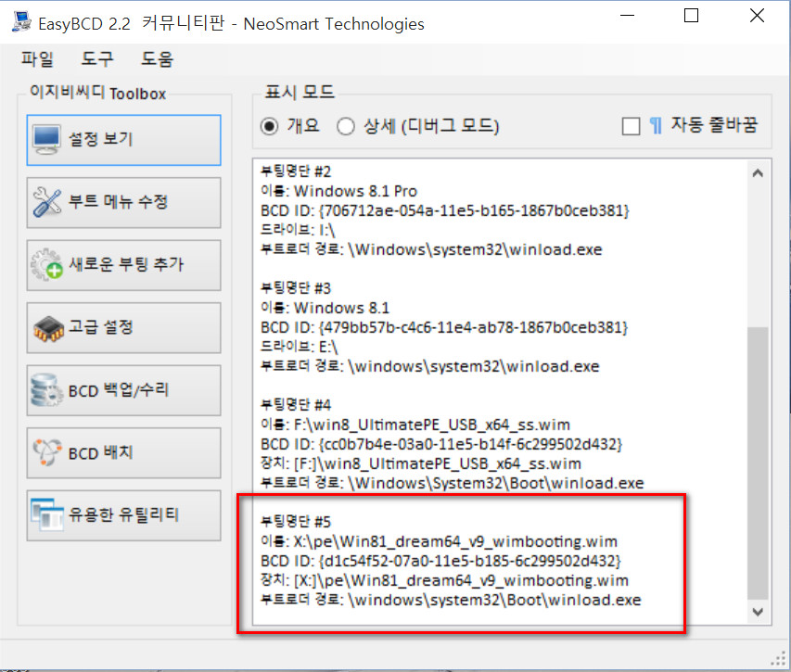This screenshot has height=672, width=791.
Task: Click 부팅명단 #2 heading
Action: point(296,171)
